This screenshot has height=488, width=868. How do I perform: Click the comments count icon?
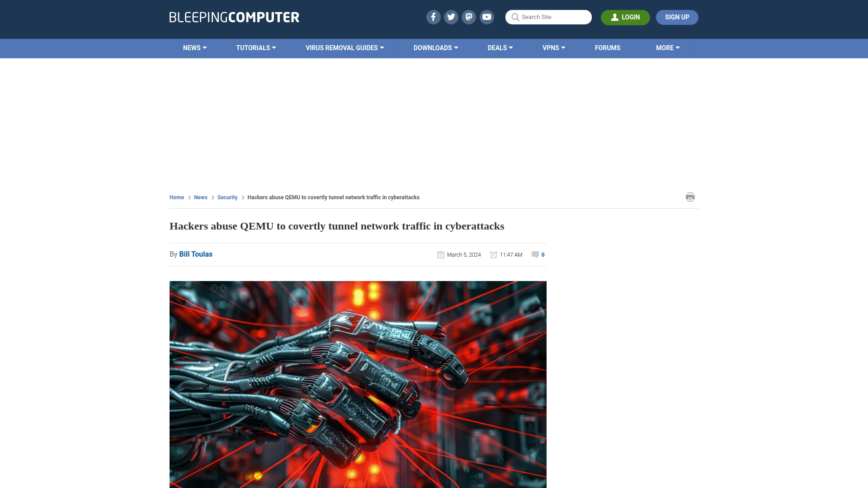[x=534, y=254]
